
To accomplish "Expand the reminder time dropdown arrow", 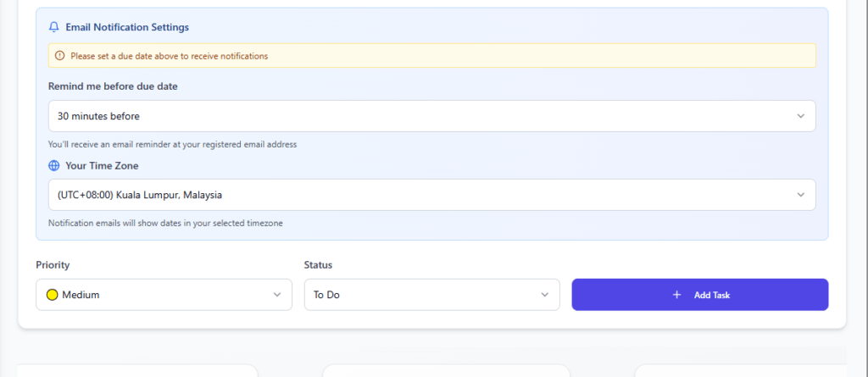I will (801, 116).
